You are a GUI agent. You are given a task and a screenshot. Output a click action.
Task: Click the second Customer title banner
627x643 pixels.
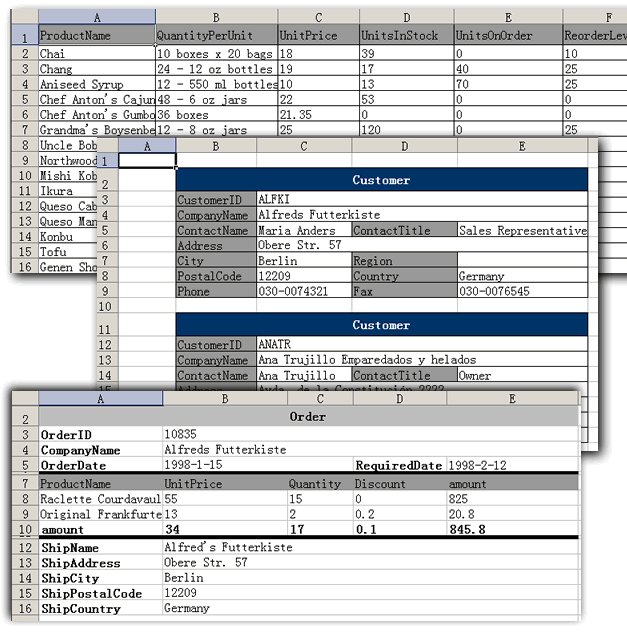381,325
